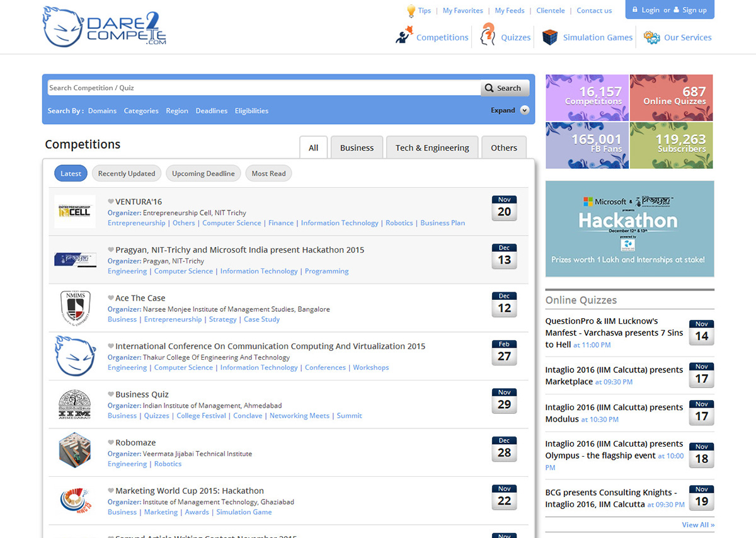Select the Recently Updated sort filter
The image size is (756, 538).
(127, 174)
